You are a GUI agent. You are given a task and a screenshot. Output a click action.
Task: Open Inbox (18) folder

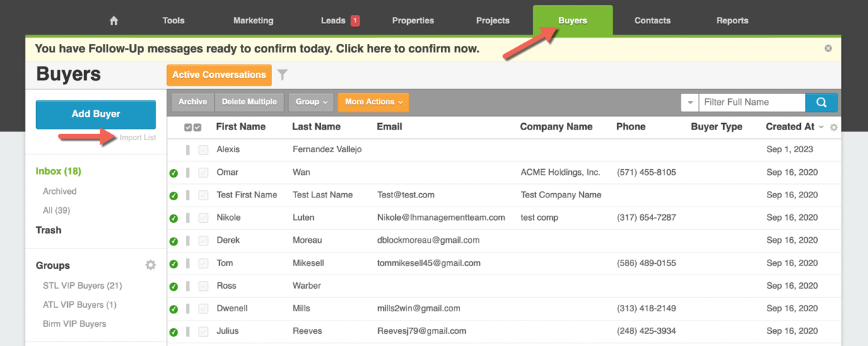pyautogui.click(x=59, y=171)
